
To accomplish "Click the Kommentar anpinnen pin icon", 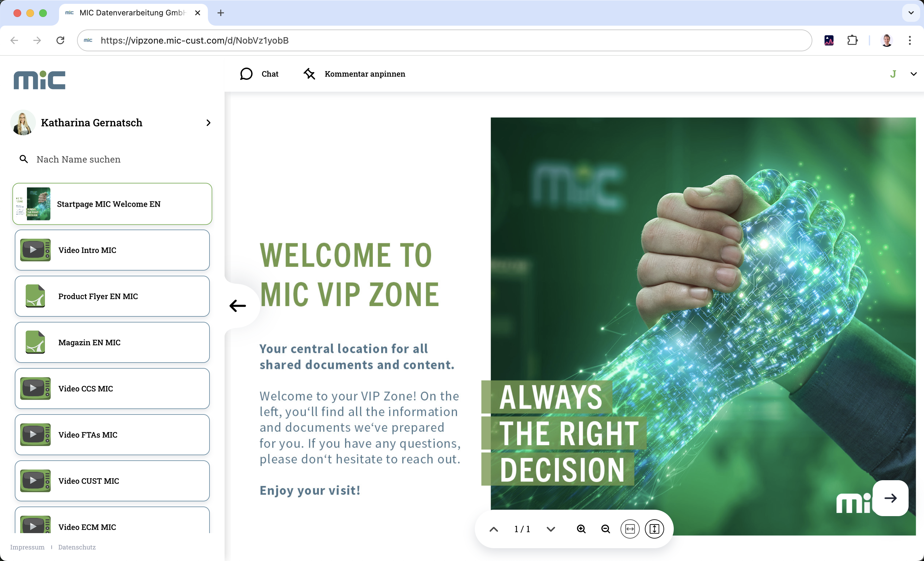I will click(x=309, y=74).
